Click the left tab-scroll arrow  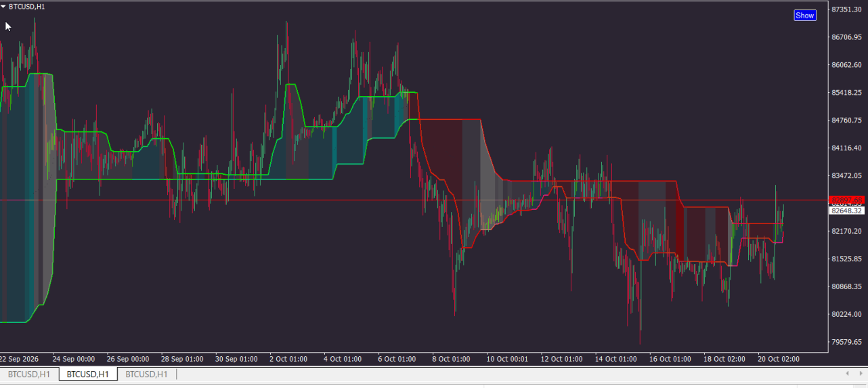coord(848,373)
